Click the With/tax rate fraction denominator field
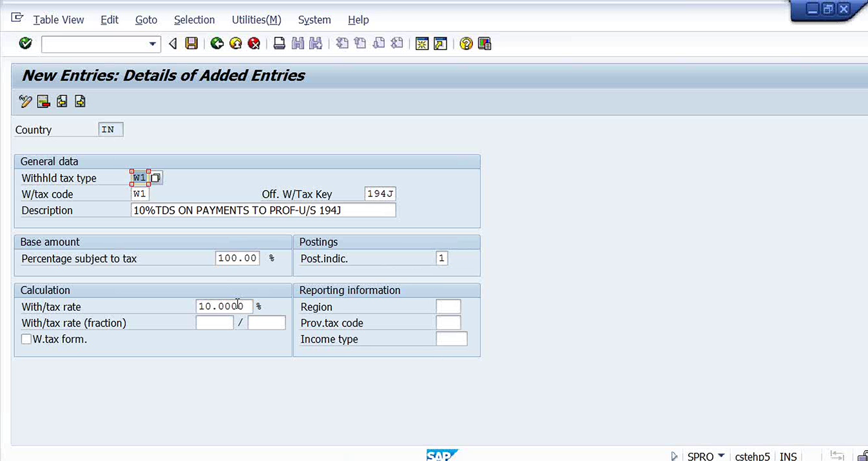The height and width of the screenshot is (461, 868). click(267, 323)
